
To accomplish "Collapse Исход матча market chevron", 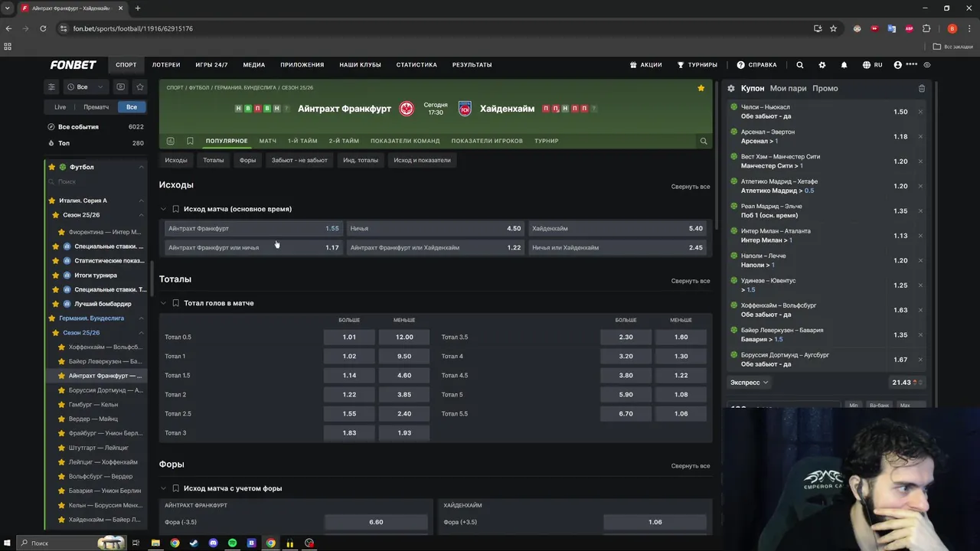I will coord(163,209).
